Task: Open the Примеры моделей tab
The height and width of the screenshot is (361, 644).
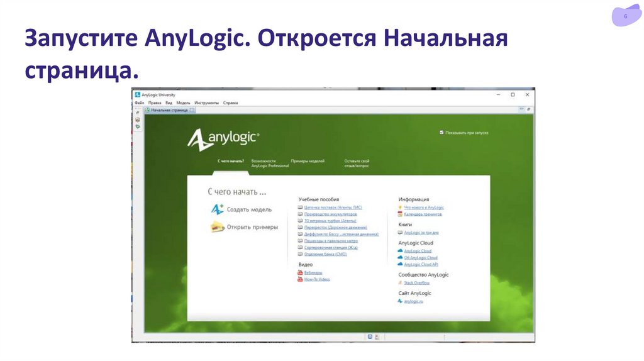Action: tap(308, 161)
